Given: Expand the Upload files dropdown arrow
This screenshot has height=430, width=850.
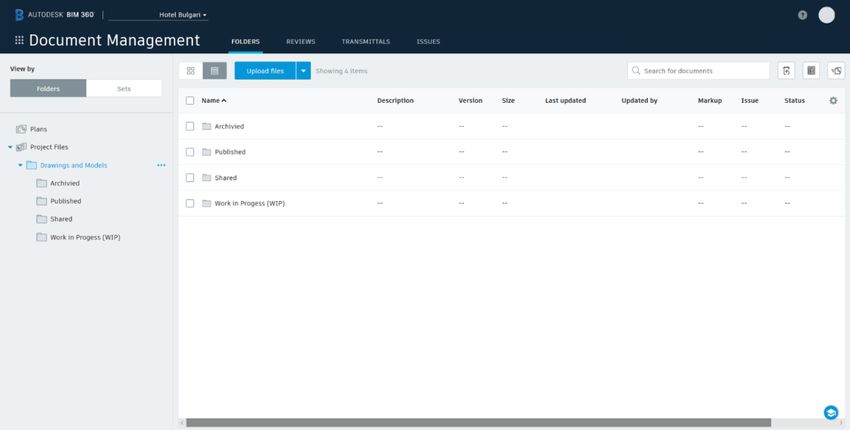Looking at the screenshot, I should click(x=303, y=71).
